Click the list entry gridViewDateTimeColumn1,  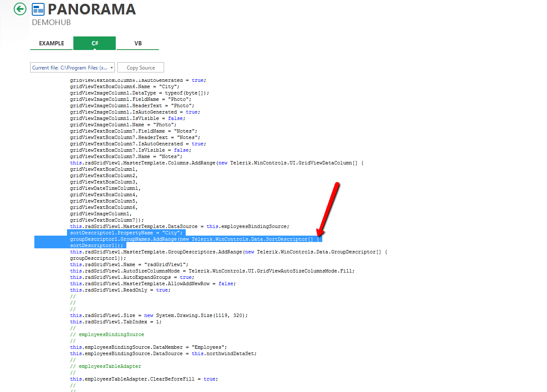(105, 188)
